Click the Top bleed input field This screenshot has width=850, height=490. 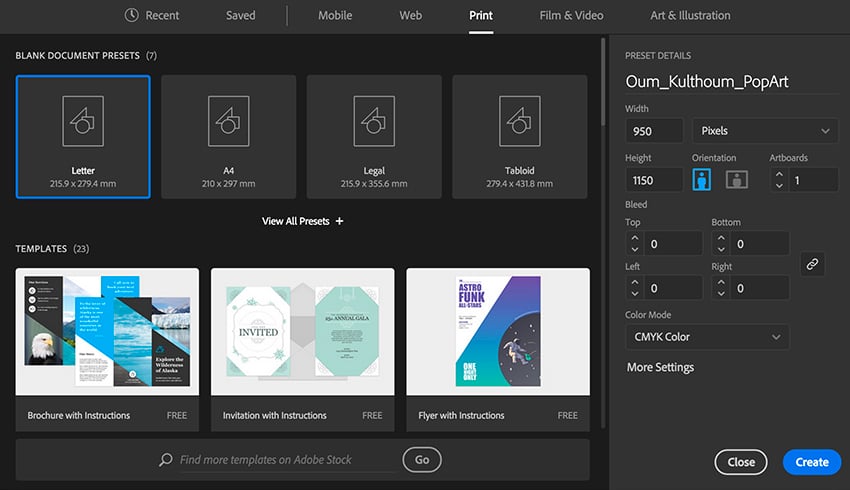click(673, 244)
